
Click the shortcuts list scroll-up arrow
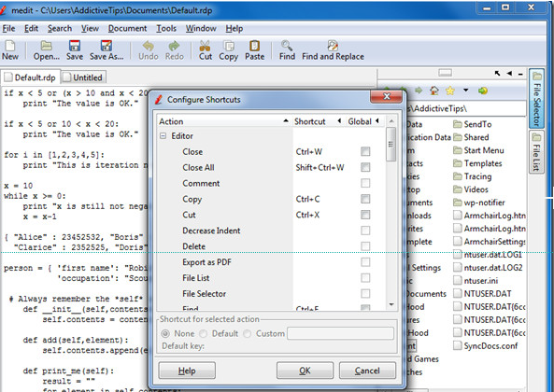point(391,121)
